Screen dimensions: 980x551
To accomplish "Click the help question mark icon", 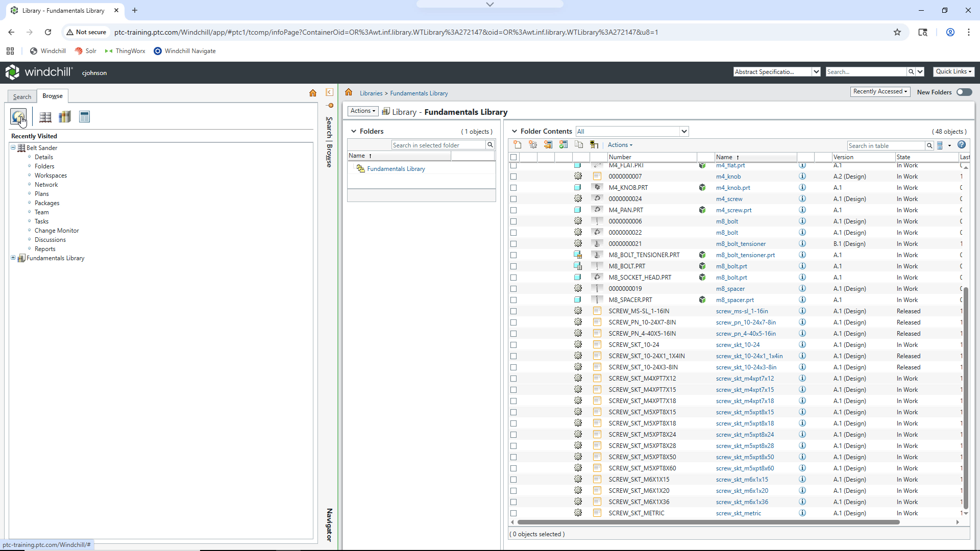I will [962, 145].
